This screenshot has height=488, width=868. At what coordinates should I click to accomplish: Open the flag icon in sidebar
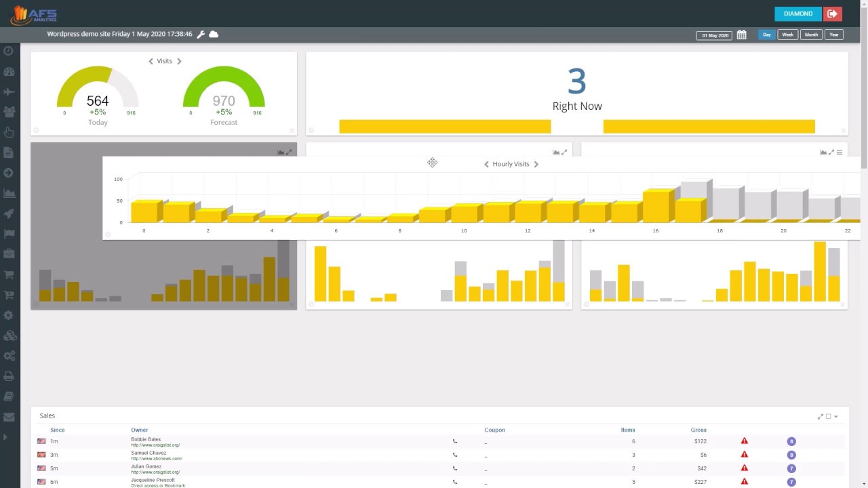[9, 234]
